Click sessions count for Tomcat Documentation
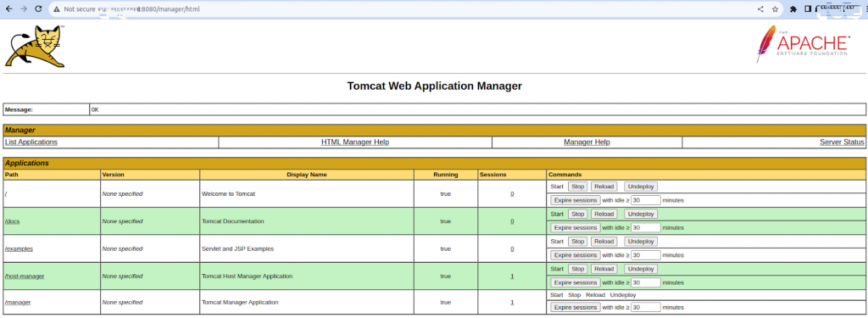The image size is (868, 318). (x=512, y=221)
